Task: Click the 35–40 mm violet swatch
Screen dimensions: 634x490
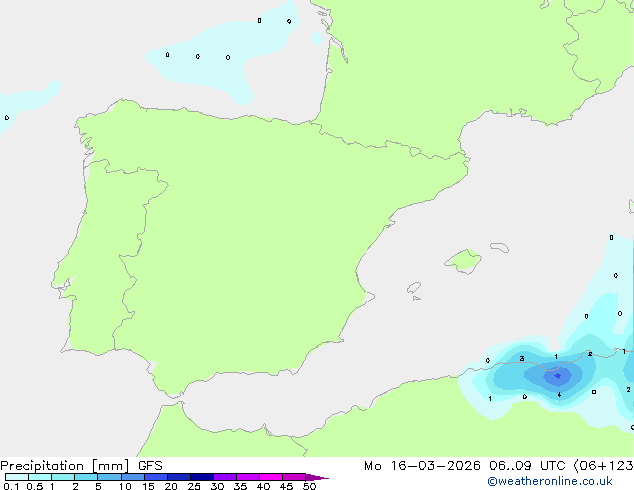Action: pyautogui.click(x=248, y=477)
